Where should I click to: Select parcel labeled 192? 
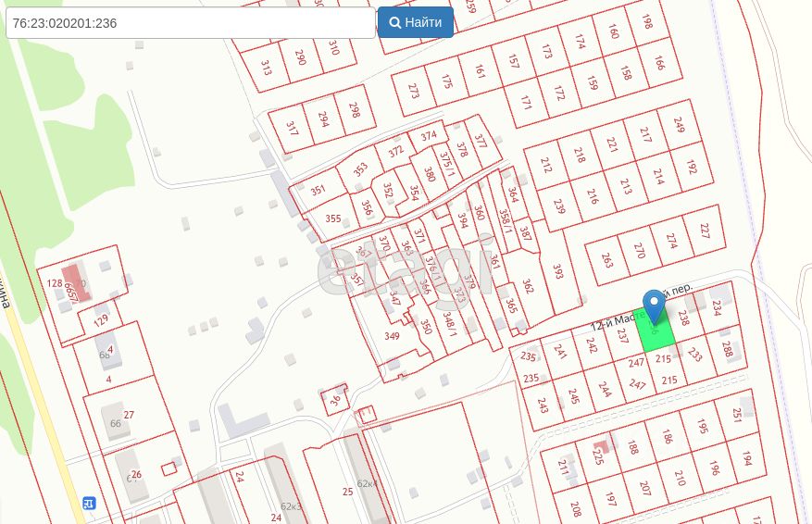[x=692, y=167]
